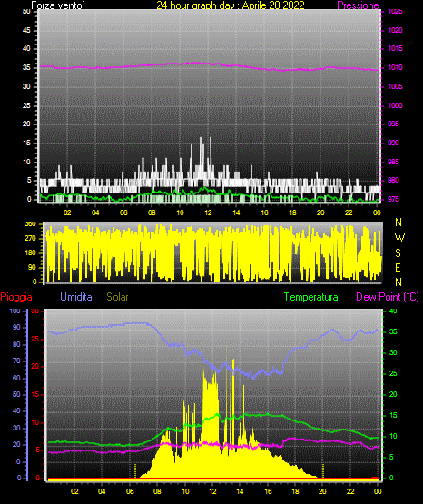Screen dimensions: 423x504
Task: Click the E compass letter beside direction graph
Action: click(398, 268)
